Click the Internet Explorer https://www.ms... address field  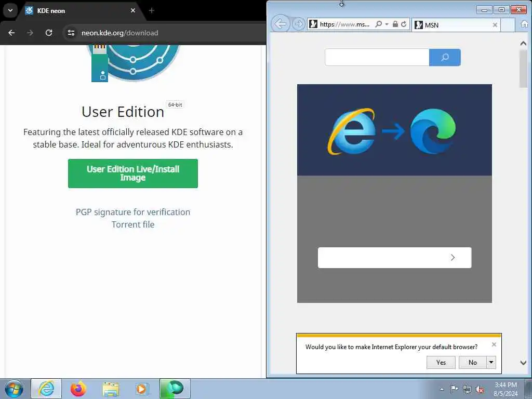pos(344,24)
